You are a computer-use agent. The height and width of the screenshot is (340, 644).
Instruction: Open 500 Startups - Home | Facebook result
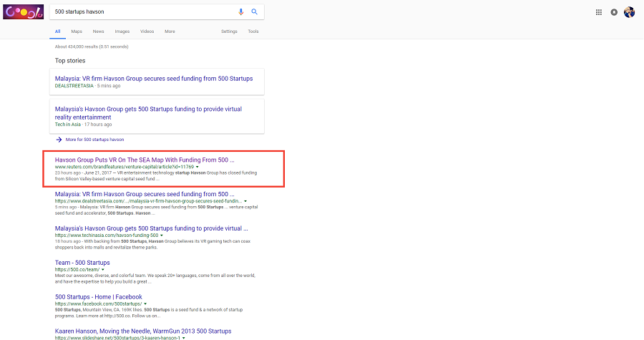[x=99, y=297]
